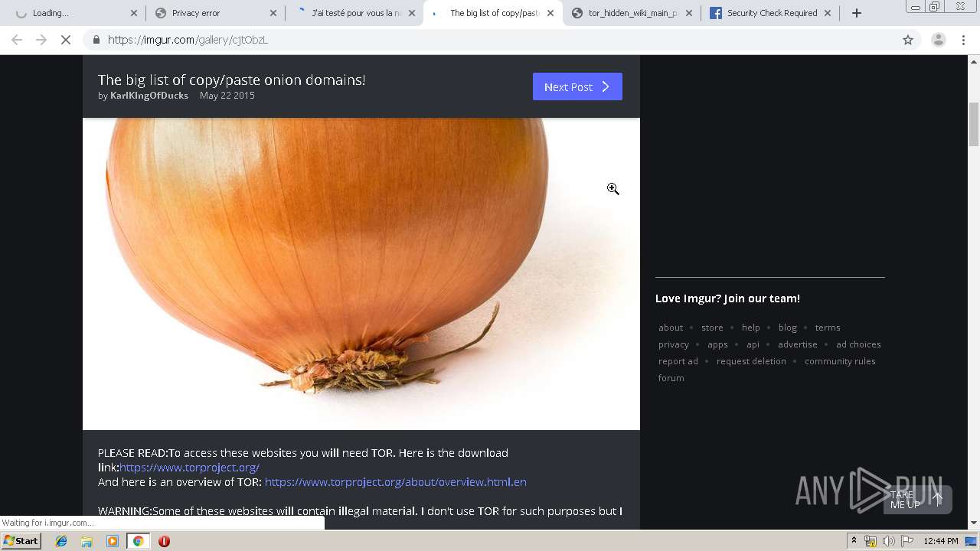The image size is (980, 551).
Task: Launch Internet Explorer from taskbar
Action: (x=61, y=541)
